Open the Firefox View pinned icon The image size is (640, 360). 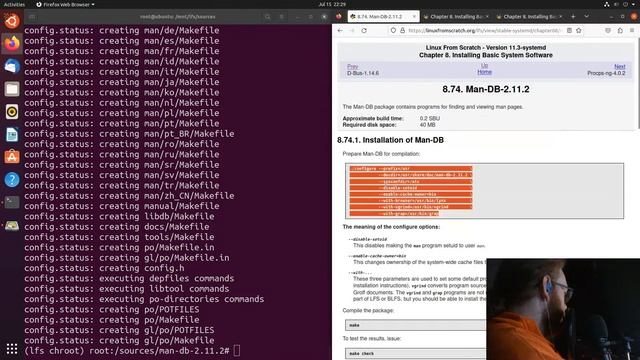click(339, 17)
